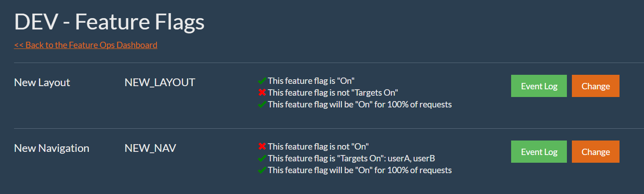Click the DEV - Feature Flags heading
This screenshot has width=644, height=194.
coord(109,22)
